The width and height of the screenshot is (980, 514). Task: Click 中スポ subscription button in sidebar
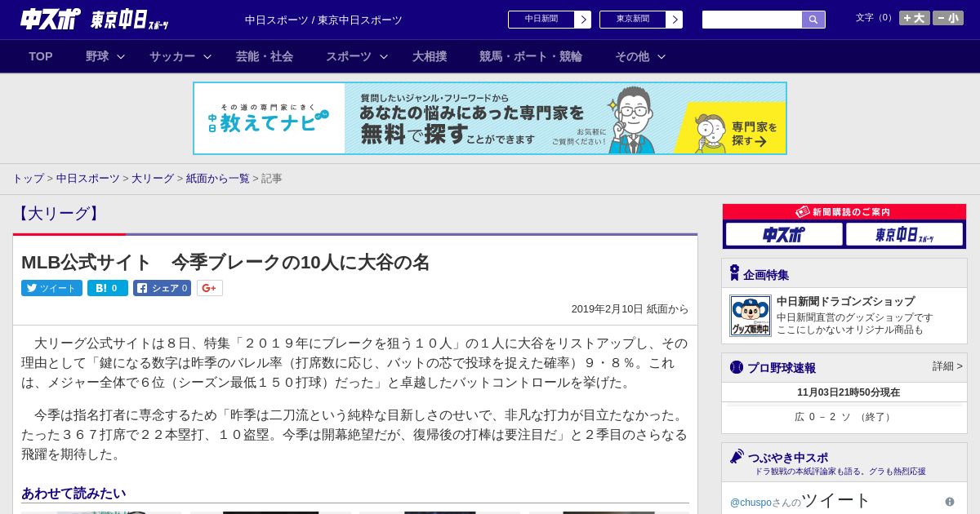(784, 234)
